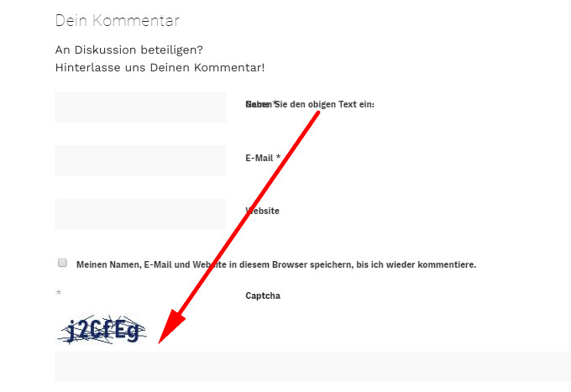Click the asterisk beside the E-Mail label
The height and width of the screenshot is (392, 571).
(x=278, y=157)
